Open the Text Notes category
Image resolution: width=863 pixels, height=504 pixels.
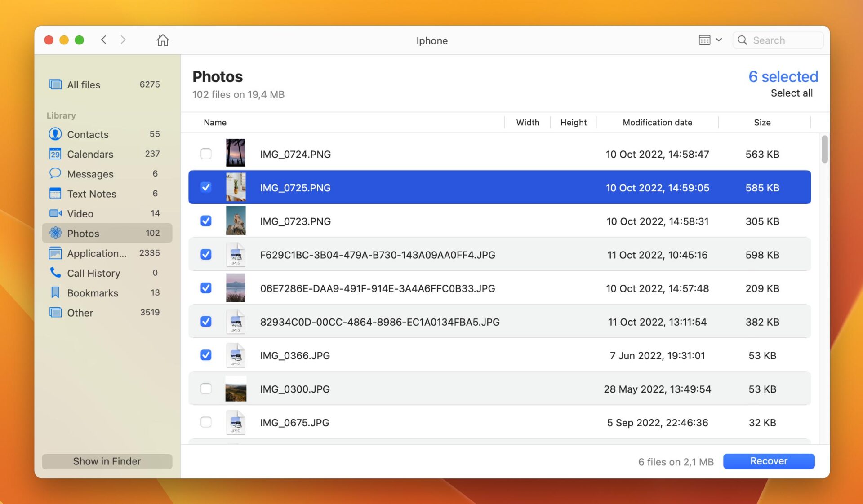(92, 194)
